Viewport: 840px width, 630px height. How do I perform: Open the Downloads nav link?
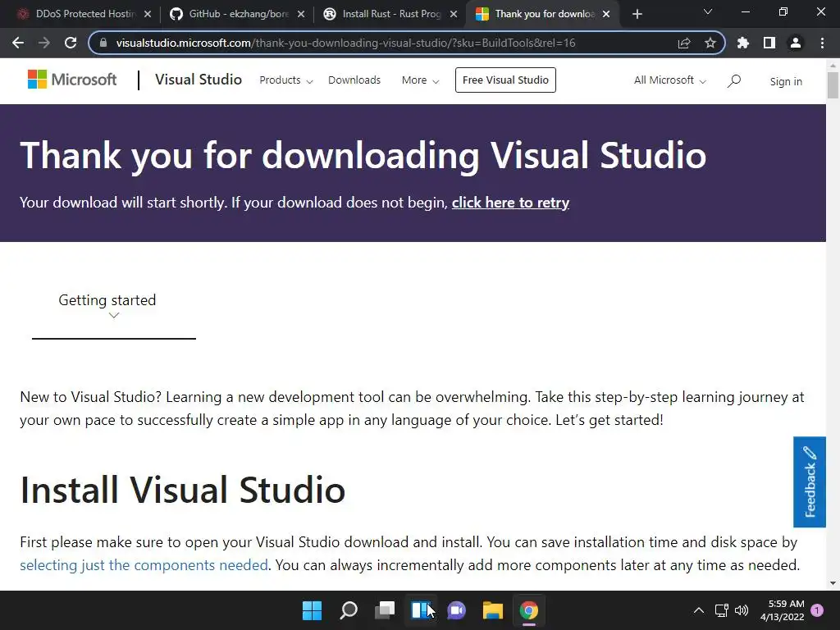click(354, 80)
